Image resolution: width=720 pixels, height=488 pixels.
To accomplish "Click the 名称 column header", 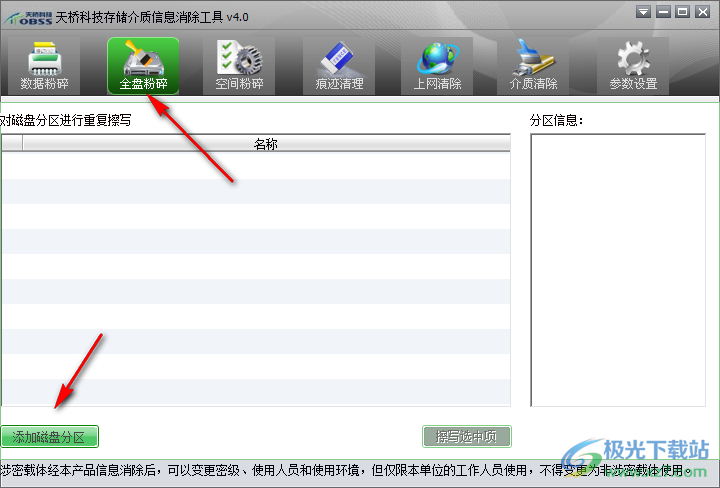I will point(266,144).
